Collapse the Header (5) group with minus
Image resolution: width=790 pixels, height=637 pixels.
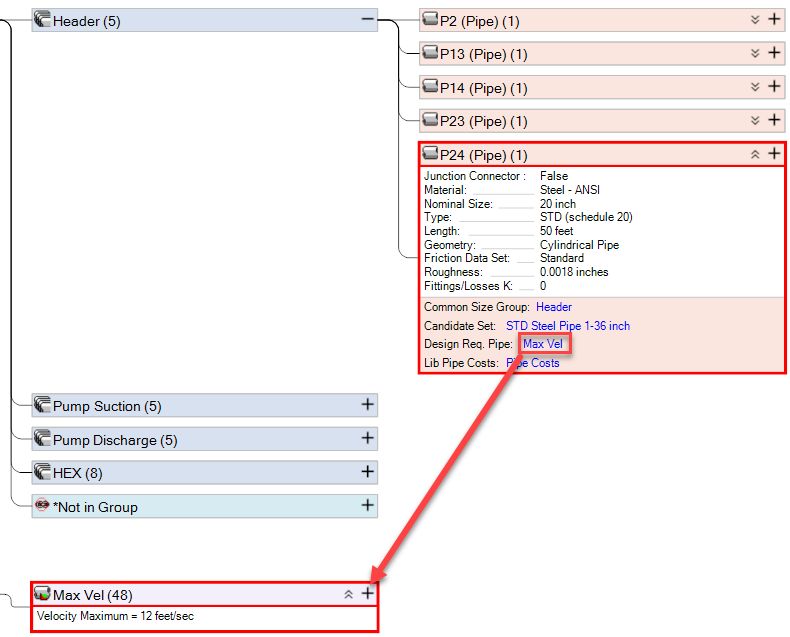click(368, 20)
